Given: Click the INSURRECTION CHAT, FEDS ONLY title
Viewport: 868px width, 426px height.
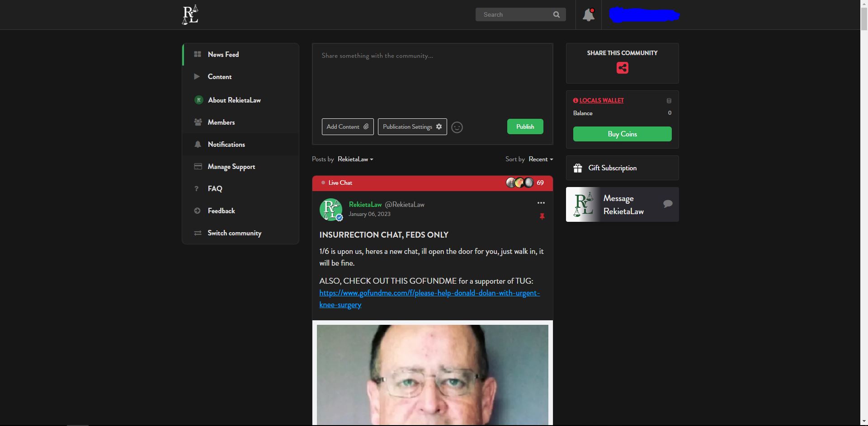Looking at the screenshot, I should pos(384,235).
